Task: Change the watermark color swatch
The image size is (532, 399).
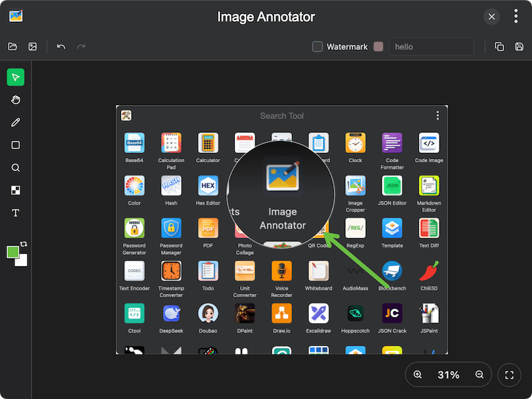Action: [378, 47]
